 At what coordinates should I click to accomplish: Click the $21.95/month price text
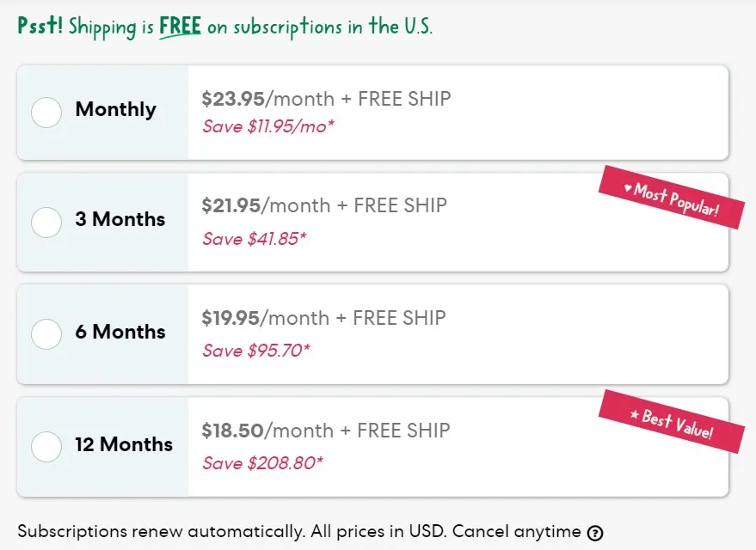tap(266, 205)
